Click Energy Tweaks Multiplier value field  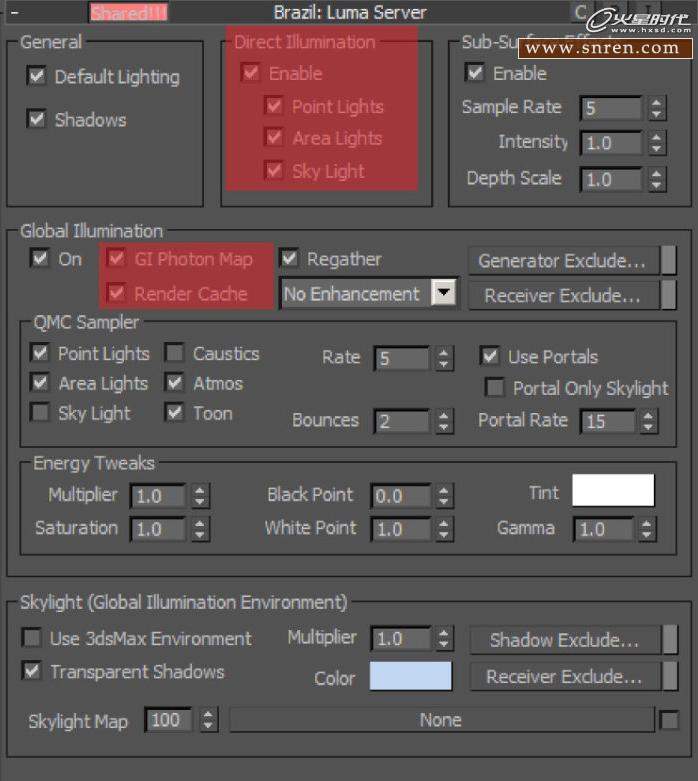[158, 496]
